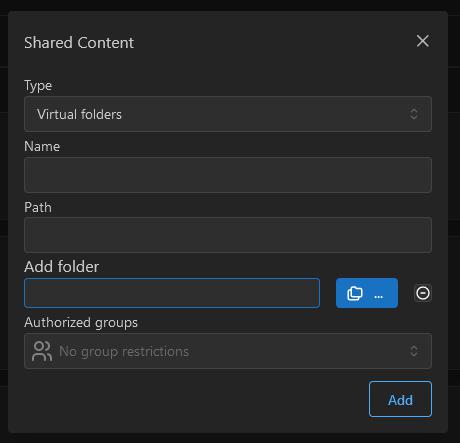Click the Path field label
Image resolution: width=460 pixels, height=443 pixels.
click(x=38, y=207)
